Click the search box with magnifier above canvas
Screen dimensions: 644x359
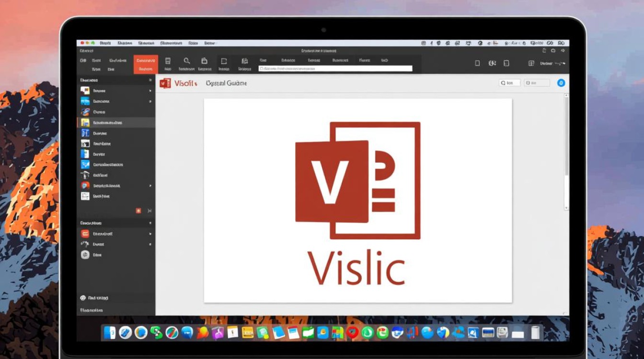click(x=509, y=83)
